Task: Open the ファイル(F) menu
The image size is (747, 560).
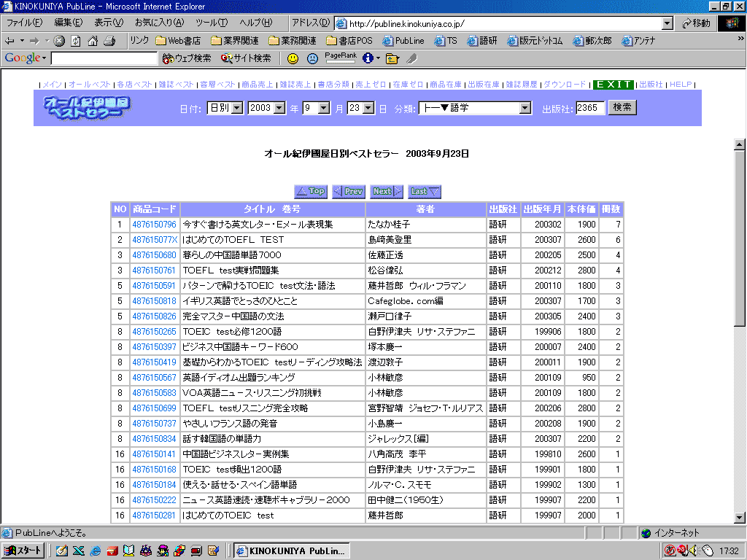Action: [x=24, y=23]
